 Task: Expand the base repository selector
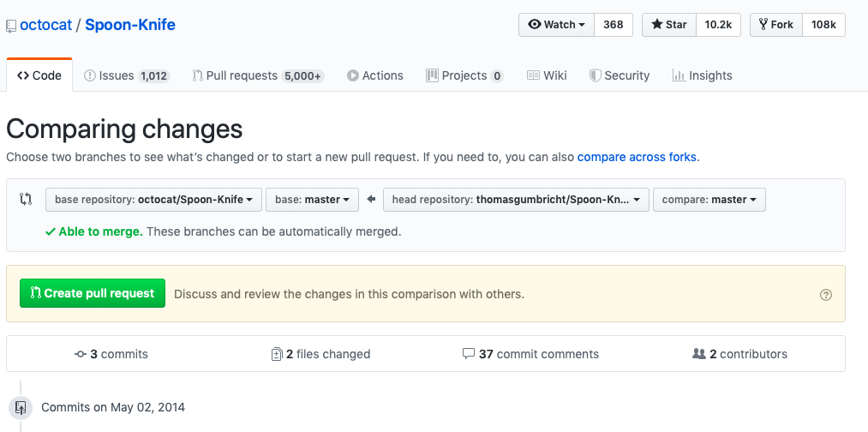(x=153, y=200)
